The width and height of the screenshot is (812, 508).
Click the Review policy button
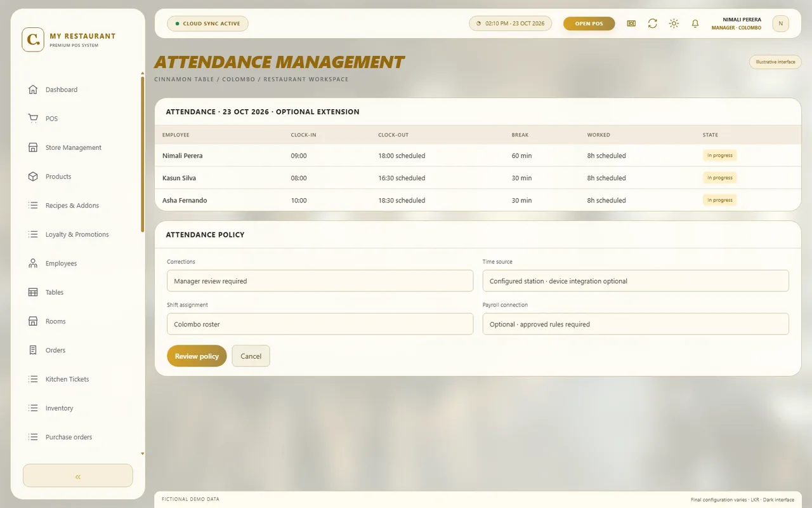coord(197,356)
